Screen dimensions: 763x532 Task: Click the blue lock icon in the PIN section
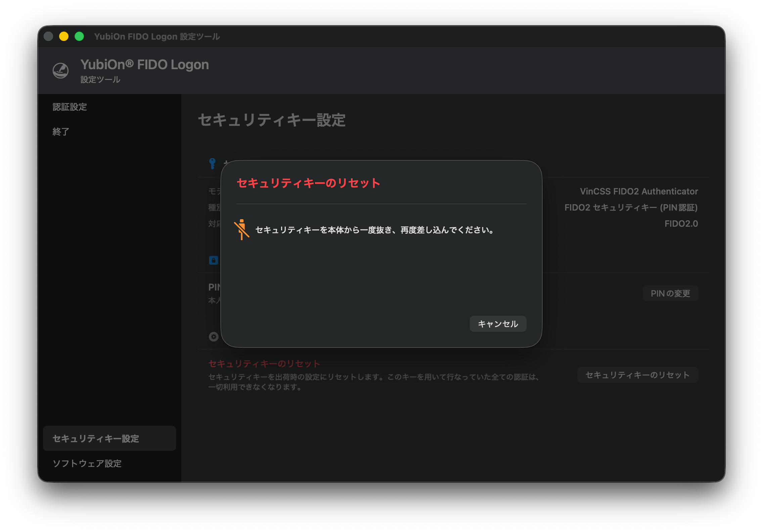(x=214, y=260)
